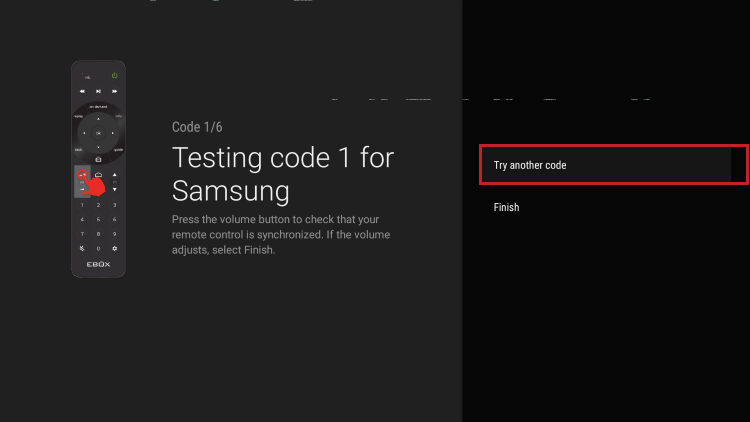The height and width of the screenshot is (422, 750).
Task: Click the rewind icon on the remote
Action: click(x=82, y=91)
